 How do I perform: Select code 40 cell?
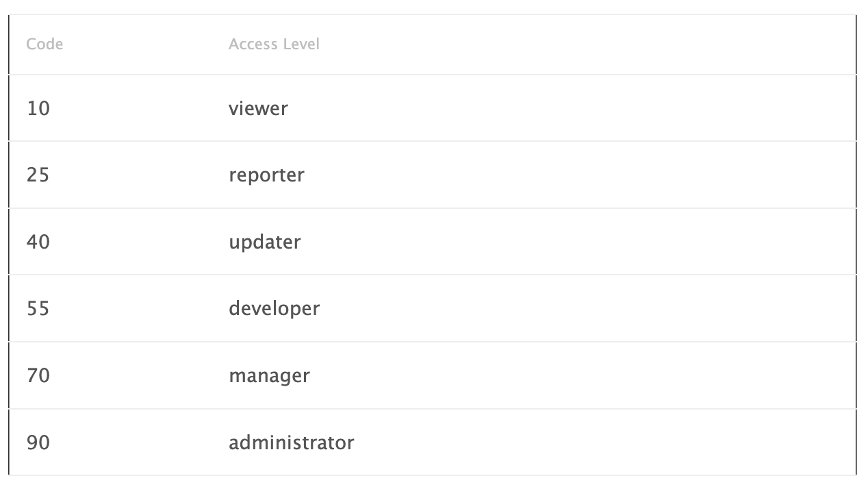tap(38, 242)
